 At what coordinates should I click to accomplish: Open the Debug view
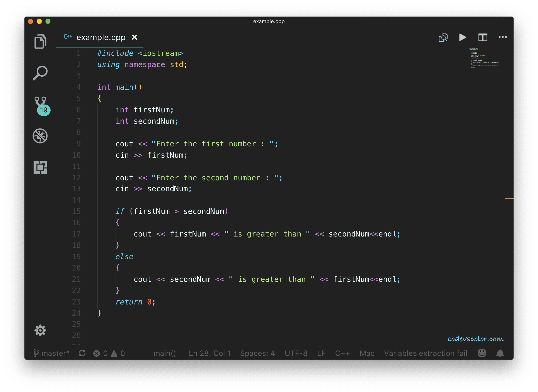click(x=40, y=136)
